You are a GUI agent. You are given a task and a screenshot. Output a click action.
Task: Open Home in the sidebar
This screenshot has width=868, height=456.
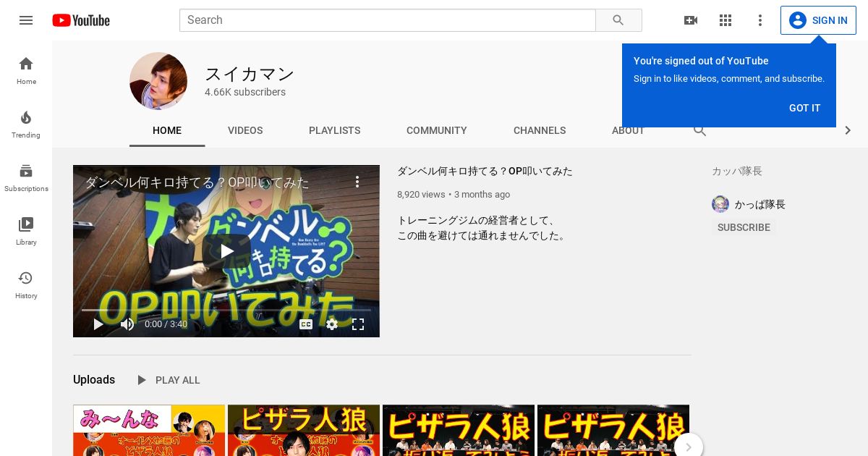tap(26, 70)
